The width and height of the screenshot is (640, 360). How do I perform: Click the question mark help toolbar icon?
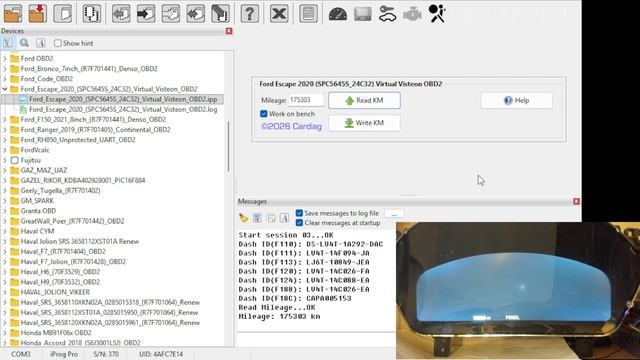point(249,14)
